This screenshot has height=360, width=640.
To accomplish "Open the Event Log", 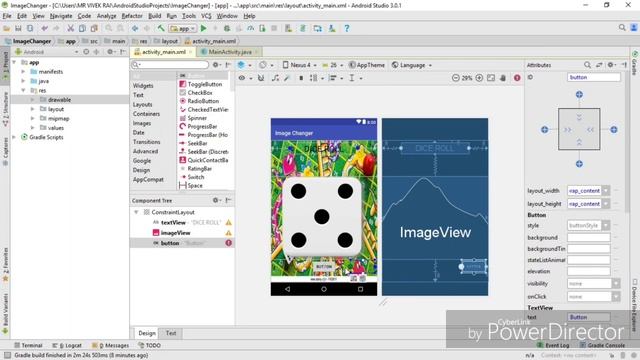I will pyautogui.click(x=553, y=345).
